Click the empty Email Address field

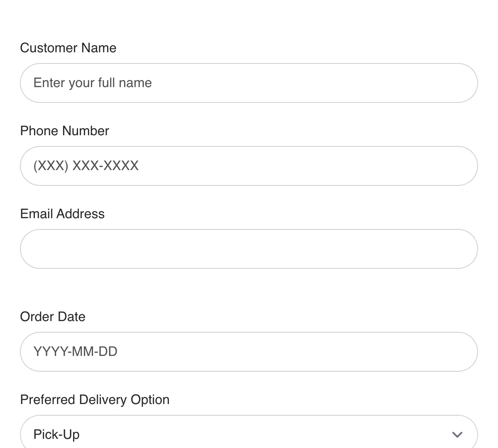pos(249,249)
